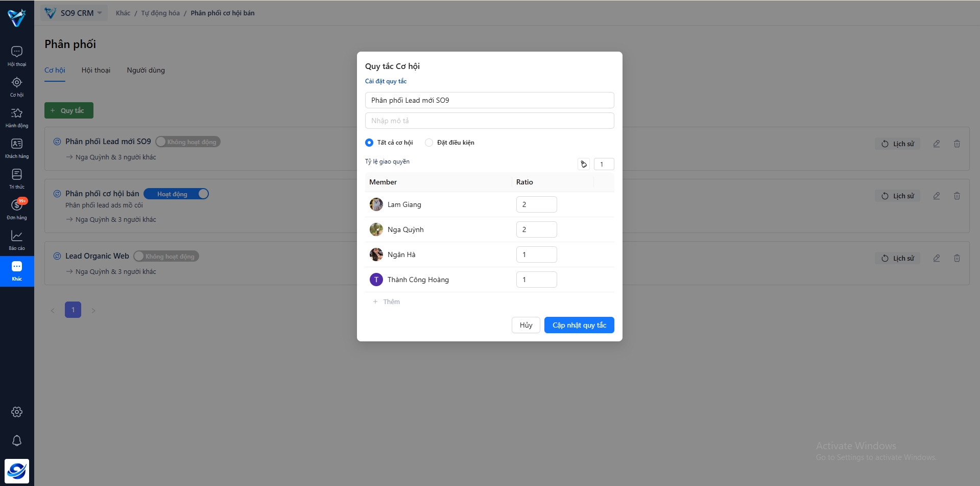Image resolution: width=980 pixels, height=486 pixels.
Task: Open Khác sidebar icon
Action: [x=17, y=271]
